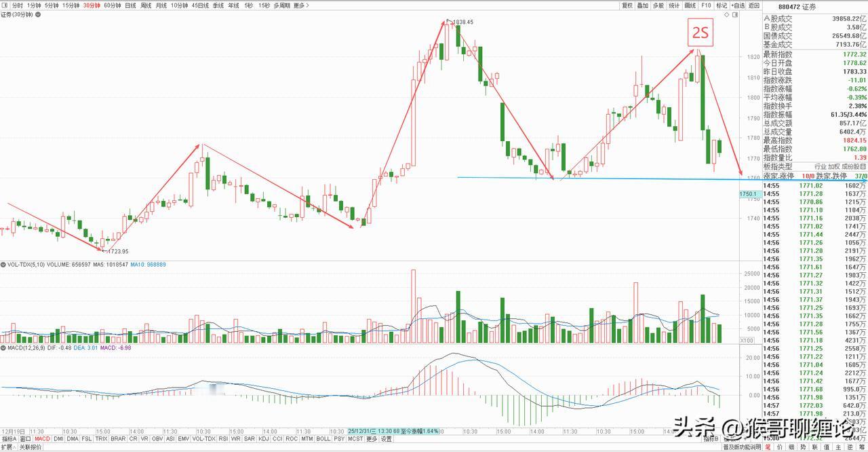Switch to 分时 intraday view
The width and height of the screenshot is (868, 452).
tap(17, 5)
